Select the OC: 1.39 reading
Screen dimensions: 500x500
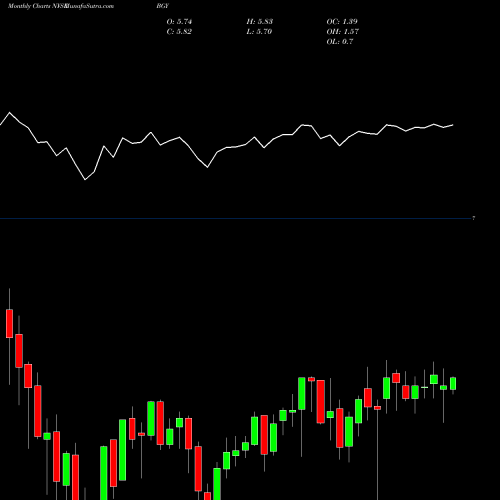342,22
